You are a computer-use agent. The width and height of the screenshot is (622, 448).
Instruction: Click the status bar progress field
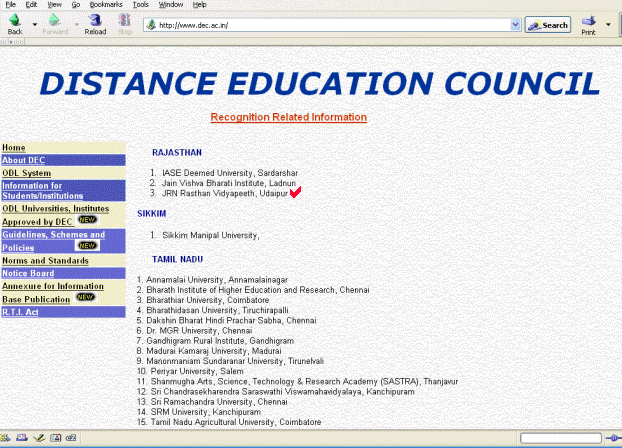tap(561, 438)
